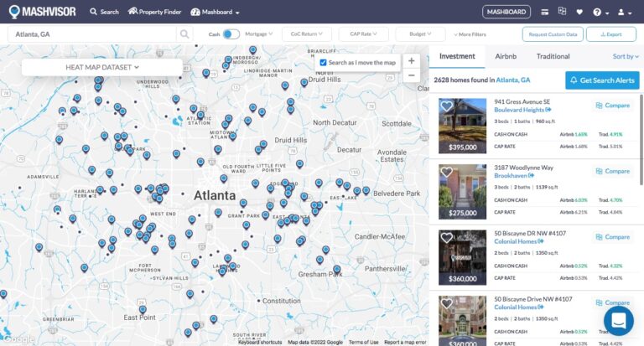The height and width of the screenshot is (346, 644).
Task: Uncheck Search as I move the map
Action: click(x=324, y=63)
